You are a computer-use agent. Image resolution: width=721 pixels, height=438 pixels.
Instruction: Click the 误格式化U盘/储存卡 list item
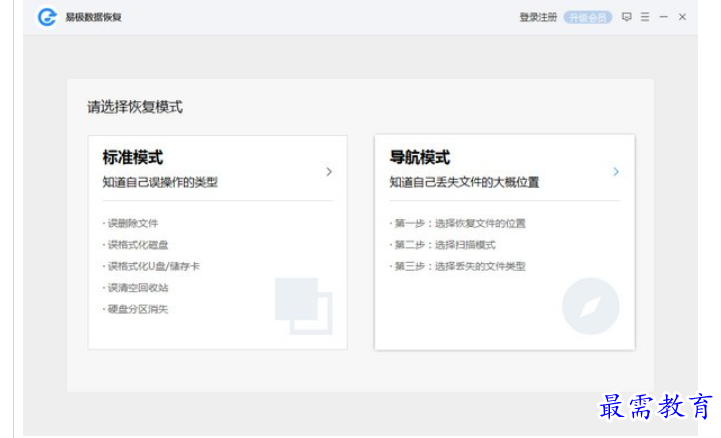click(154, 266)
